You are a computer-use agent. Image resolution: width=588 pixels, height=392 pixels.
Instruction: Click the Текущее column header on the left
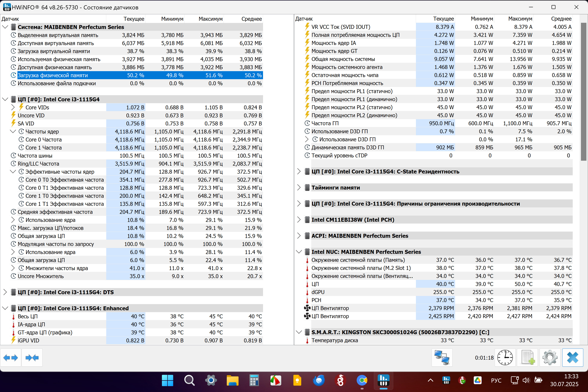tap(134, 19)
